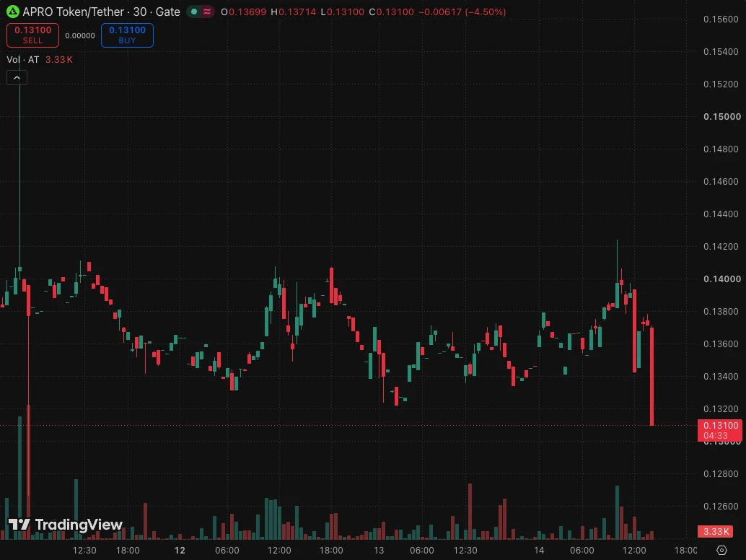The image size is (746, 560).
Task: Collapse the indicator legend with the chevron
Action: click(17, 77)
